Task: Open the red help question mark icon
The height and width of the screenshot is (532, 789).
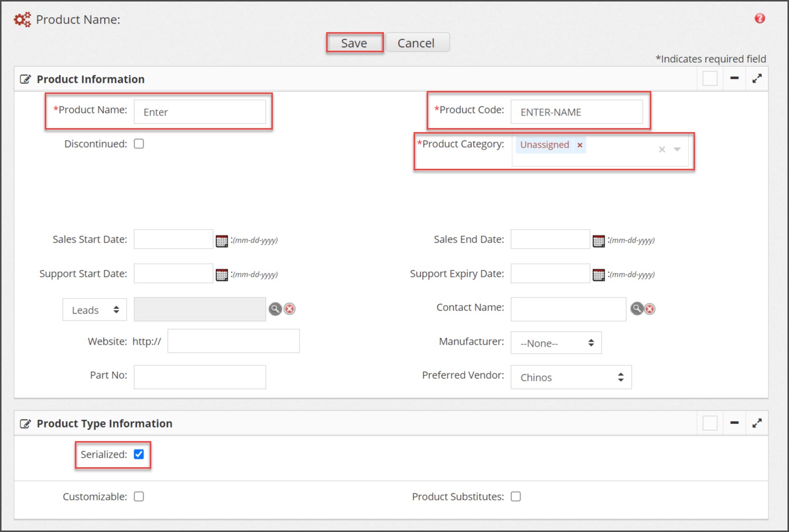Action: [x=759, y=19]
